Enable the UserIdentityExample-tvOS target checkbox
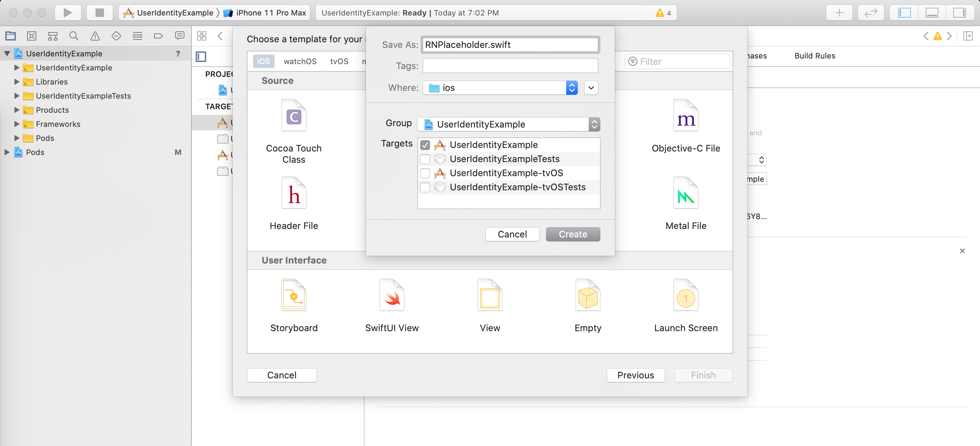 click(425, 173)
